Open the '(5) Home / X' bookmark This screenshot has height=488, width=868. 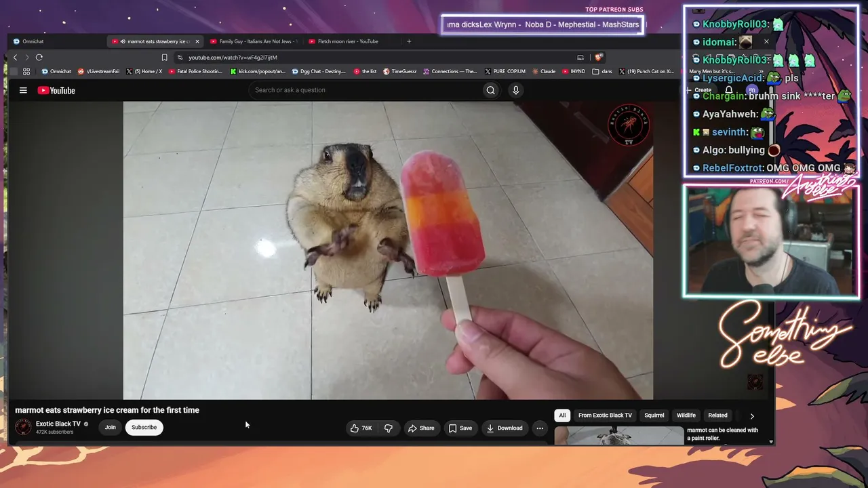click(x=144, y=71)
